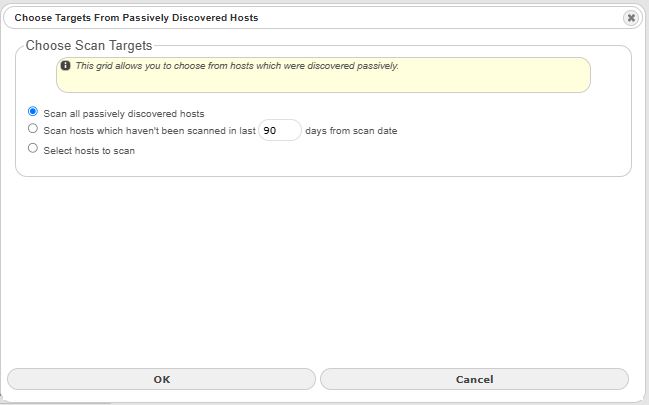This screenshot has height=405, width=649.
Task: Click the italic hint about passively discovered hosts
Action: point(237,66)
